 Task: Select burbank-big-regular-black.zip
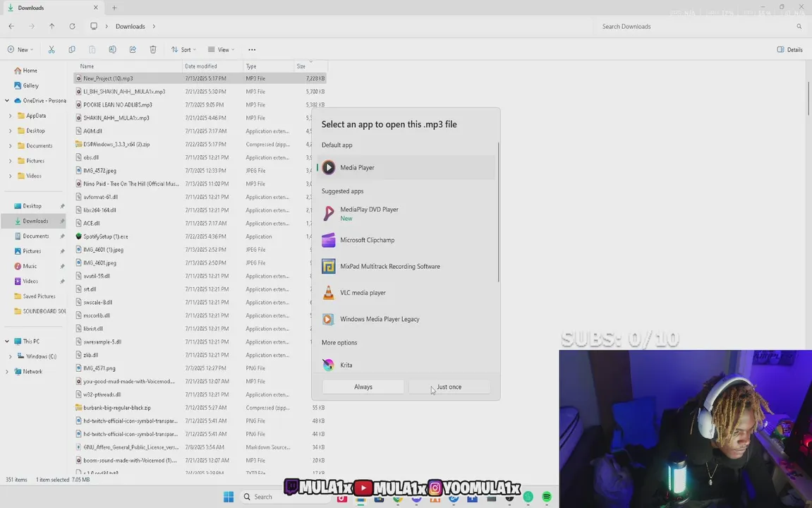point(200,408)
